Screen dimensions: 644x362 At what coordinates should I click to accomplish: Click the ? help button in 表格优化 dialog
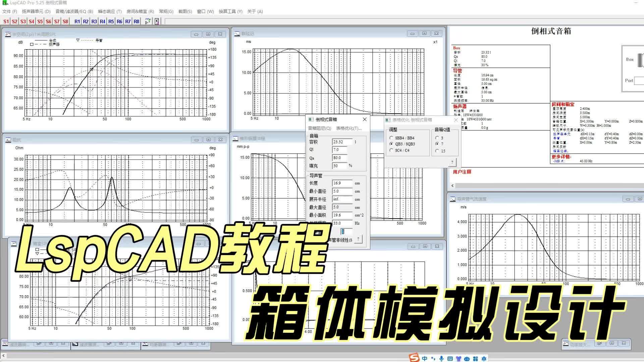pos(452,162)
